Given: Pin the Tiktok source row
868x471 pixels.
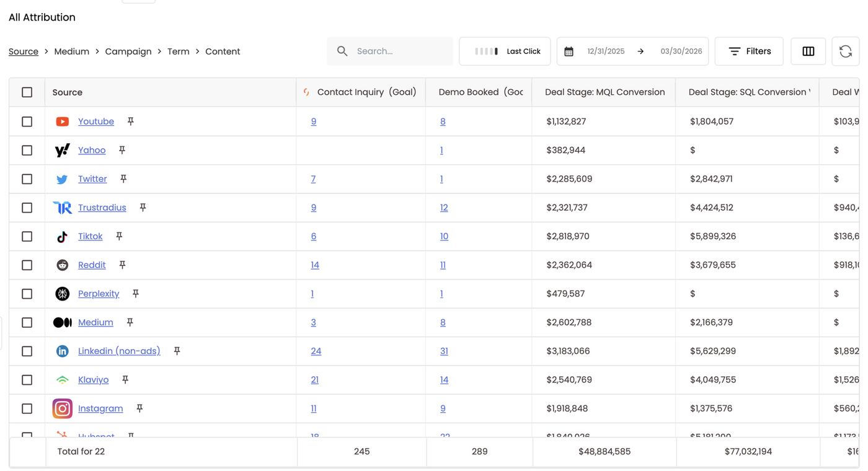Looking at the screenshot, I should point(119,236).
